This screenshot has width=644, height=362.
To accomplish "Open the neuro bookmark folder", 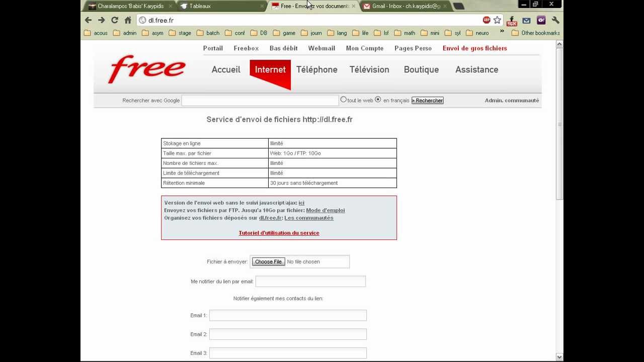I will coord(477,33).
